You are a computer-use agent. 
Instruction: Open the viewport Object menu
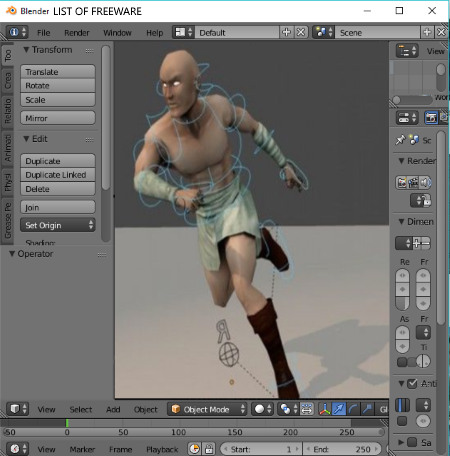(146, 409)
